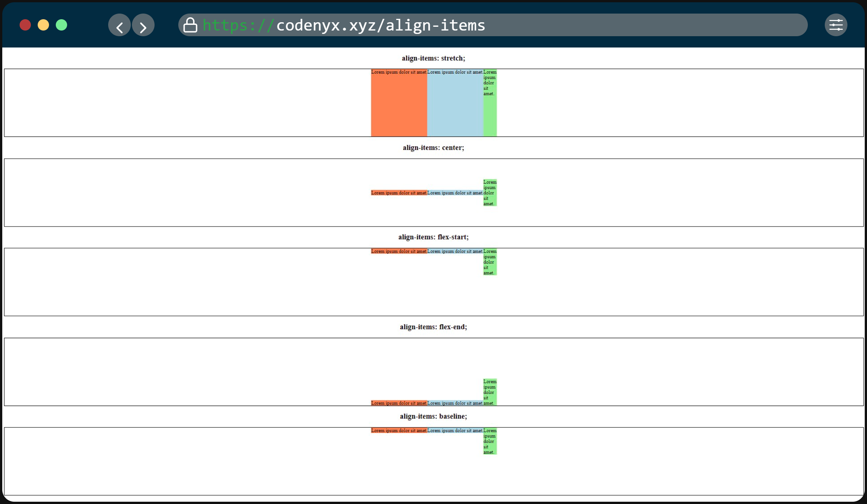The image size is (867, 504).
Task: Open the settings sliders menu icon
Action: (x=836, y=25)
